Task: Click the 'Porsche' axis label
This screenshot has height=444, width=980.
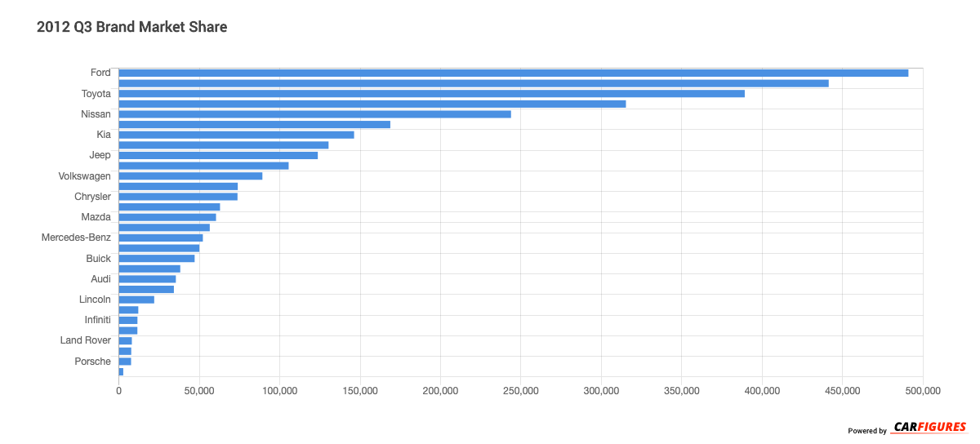Action: [93, 362]
